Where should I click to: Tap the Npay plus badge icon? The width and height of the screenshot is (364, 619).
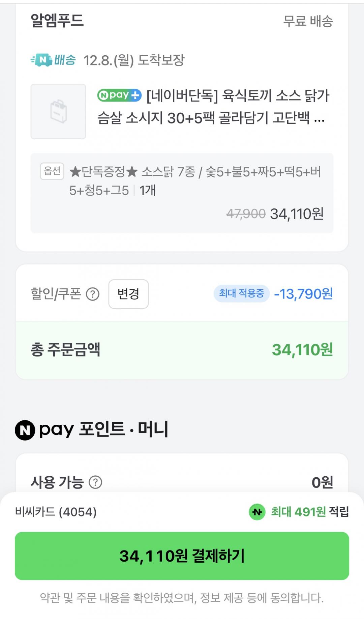(119, 95)
